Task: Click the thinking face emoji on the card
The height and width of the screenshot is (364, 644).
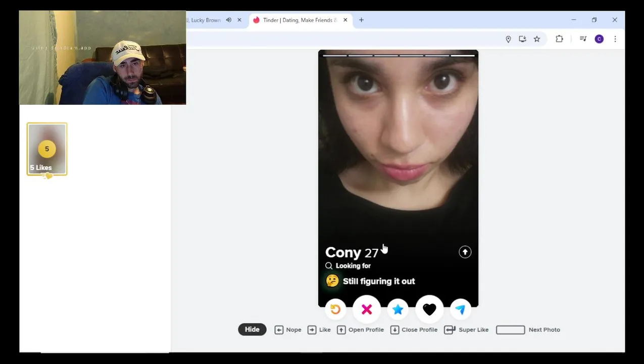Action: coord(332,281)
